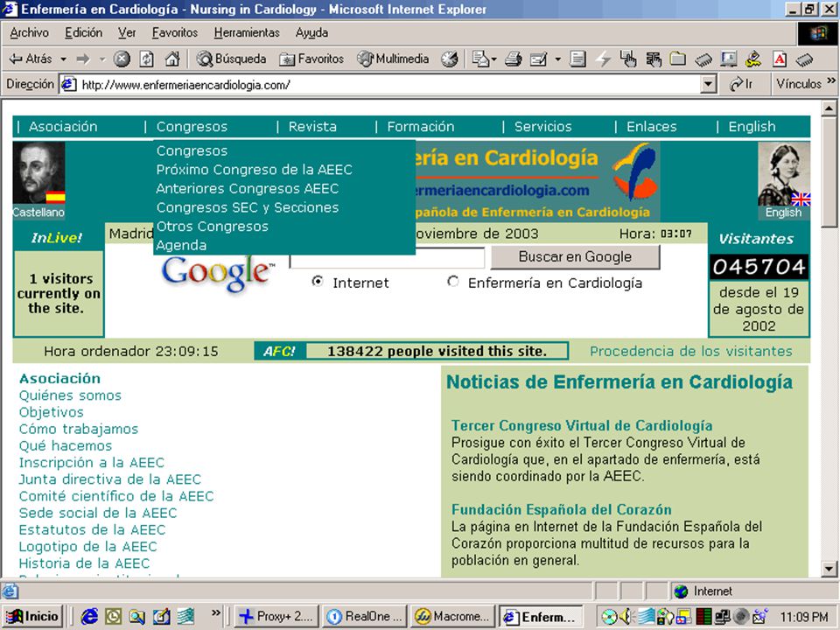The height and width of the screenshot is (630, 840).
Task: Switch to Macromedia taskbar window
Action: (452, 617)
